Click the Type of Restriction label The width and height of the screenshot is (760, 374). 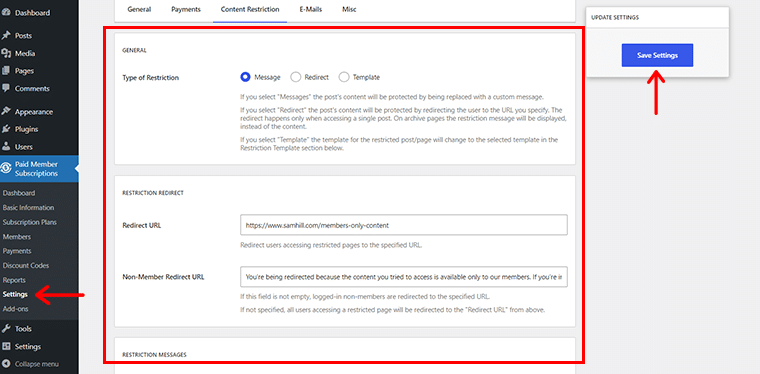pos(151,78)
